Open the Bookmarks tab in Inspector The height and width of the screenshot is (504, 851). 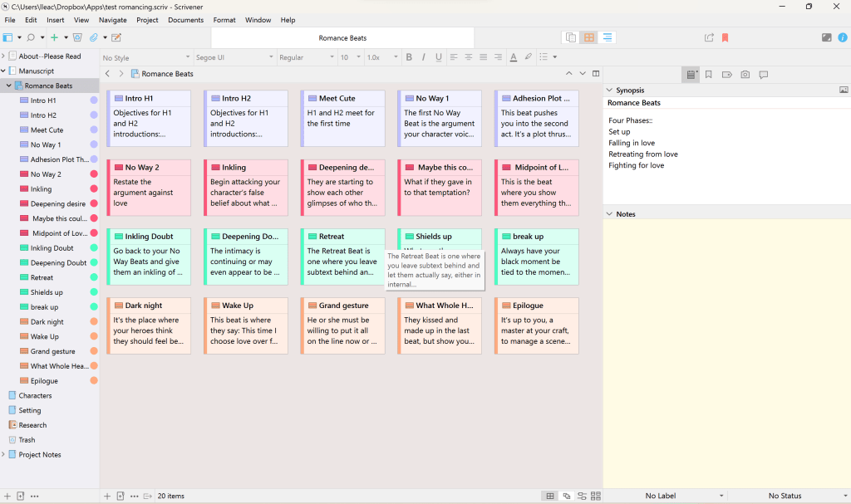coord(709,74)
